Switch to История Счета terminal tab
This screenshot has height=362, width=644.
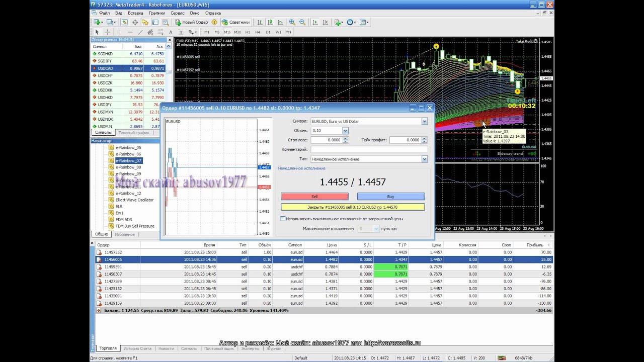point(137,348)
